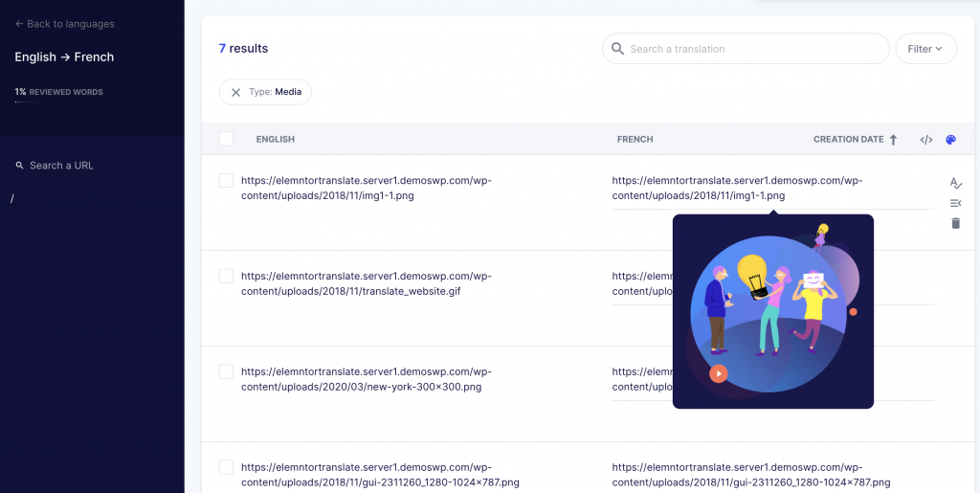Image resolution: width=980 pixels, height=493 pixels.
Task: Click the illustration preview thumbnail popup
Action: (x=773, y=311)
